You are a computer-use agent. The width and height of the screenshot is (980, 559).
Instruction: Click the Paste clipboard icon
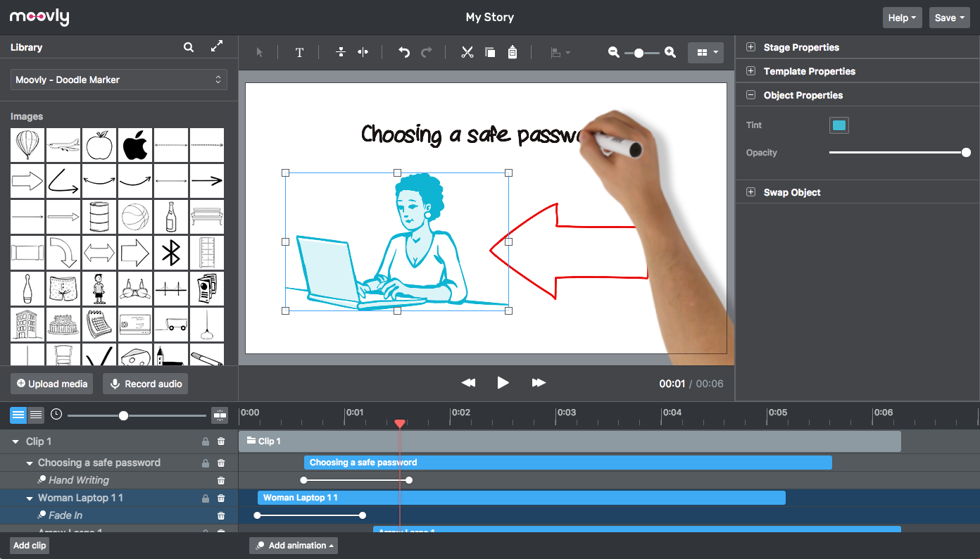tap(513, 52)
